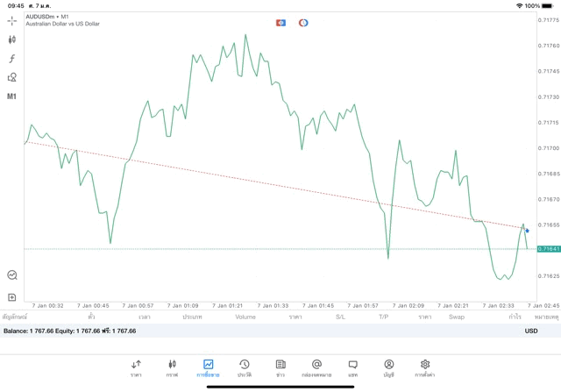561x392 pixels.
Task: Open the M1 timeframe selector
Action: click(12, 96)
